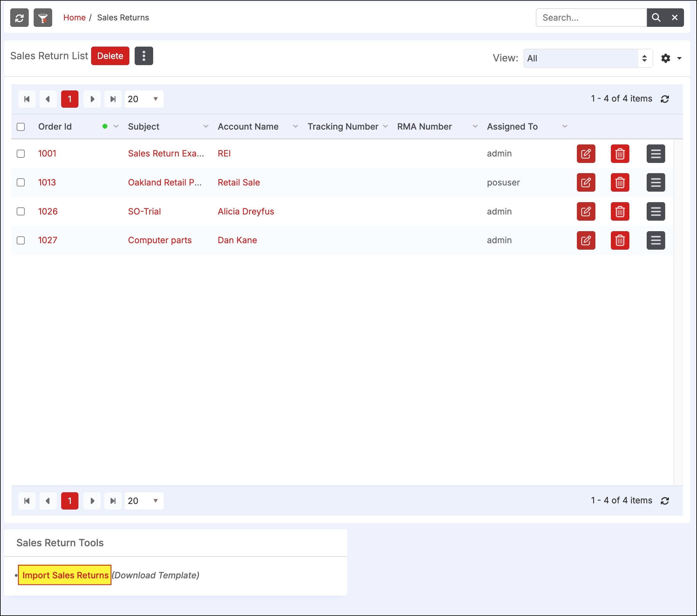The height and width of the screenshot is (616, 697).
Task: Go to next page in top pager
Action: (x=92, y=99)
